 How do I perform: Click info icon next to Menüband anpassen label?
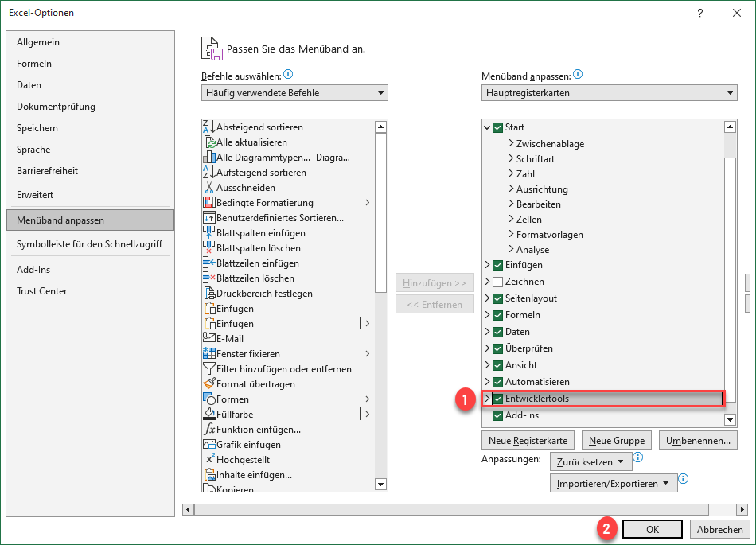[x=578, y=74]
